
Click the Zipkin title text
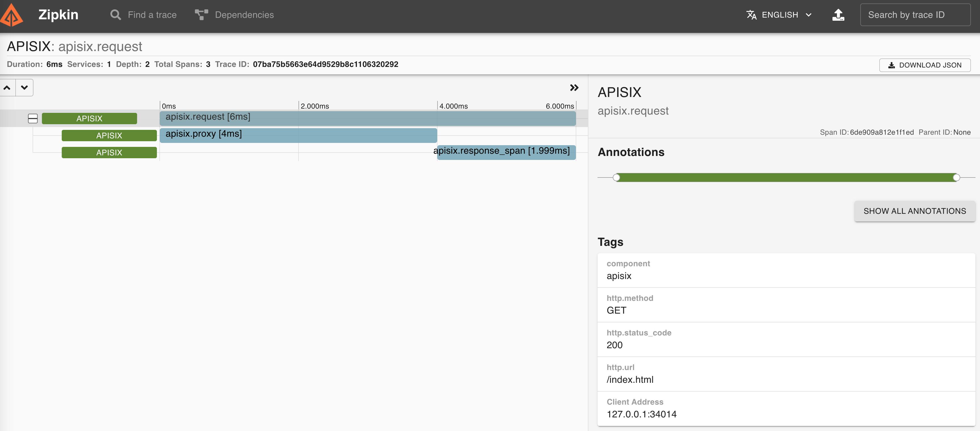tap(58, 15)
